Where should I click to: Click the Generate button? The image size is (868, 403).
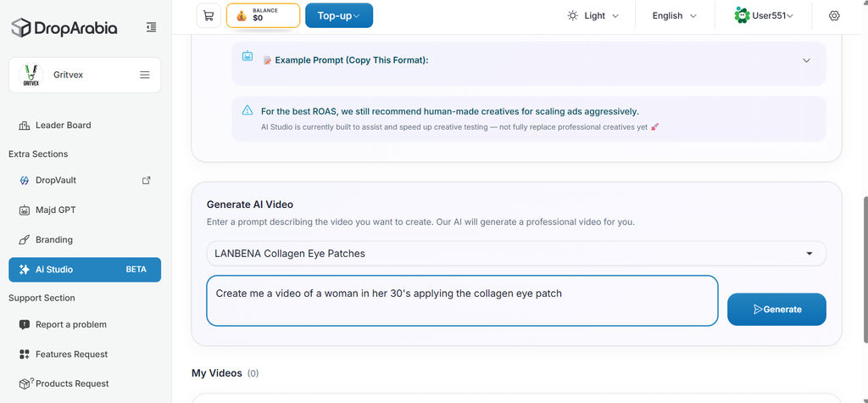pyautogui.click(x=776, y=310)
